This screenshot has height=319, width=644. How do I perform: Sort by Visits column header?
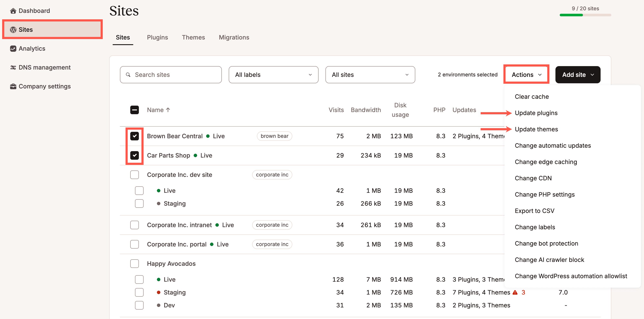[x=336, y=110]
